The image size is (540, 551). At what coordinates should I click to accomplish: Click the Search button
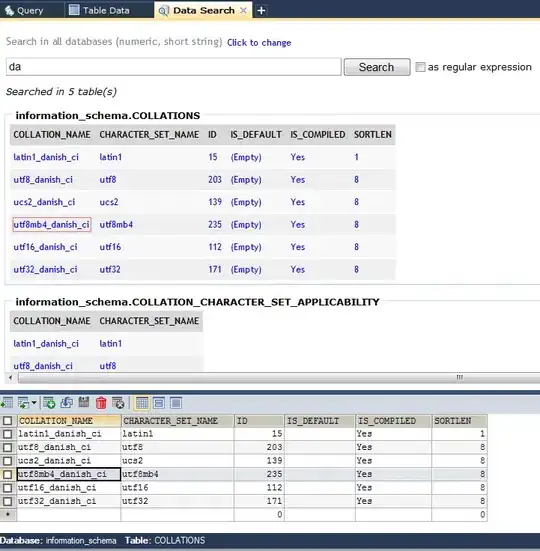377,67
